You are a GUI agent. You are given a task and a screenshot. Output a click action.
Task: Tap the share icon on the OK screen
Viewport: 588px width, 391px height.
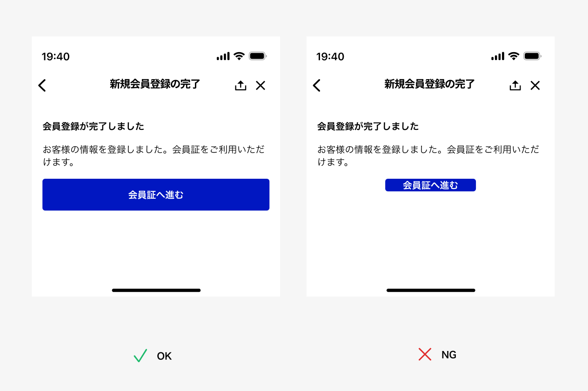241,85
